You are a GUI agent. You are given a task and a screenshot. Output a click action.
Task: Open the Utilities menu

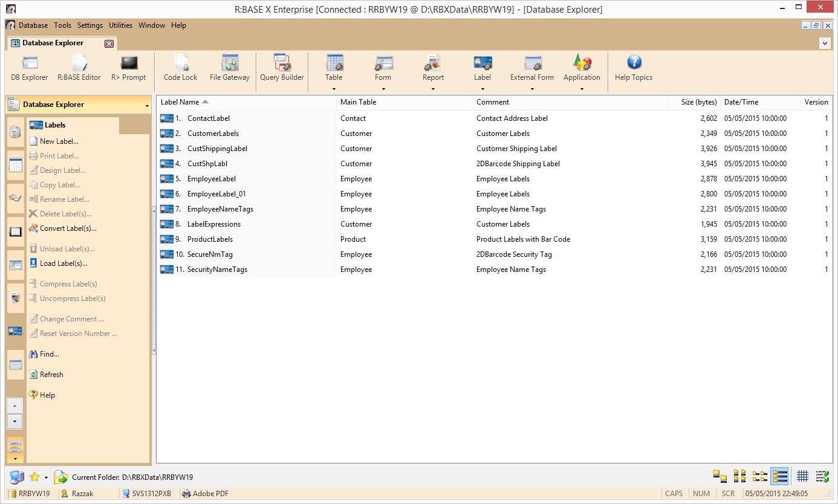click(x=120, y=25)
